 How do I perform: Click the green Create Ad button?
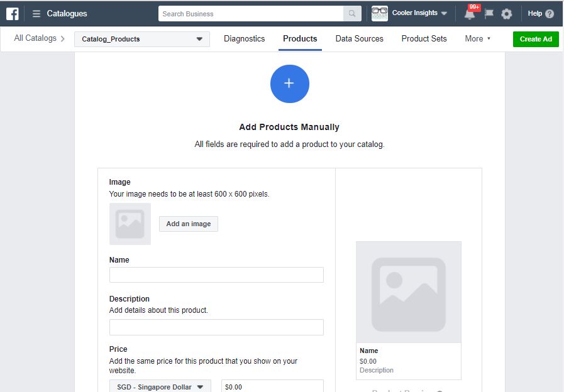point(536,39)
